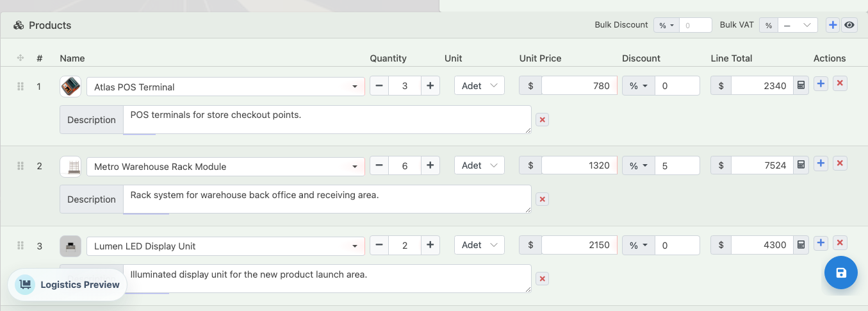Increase quantity of Atlas POS Terminal
The image size is (868, 311).
coord(430,86)
